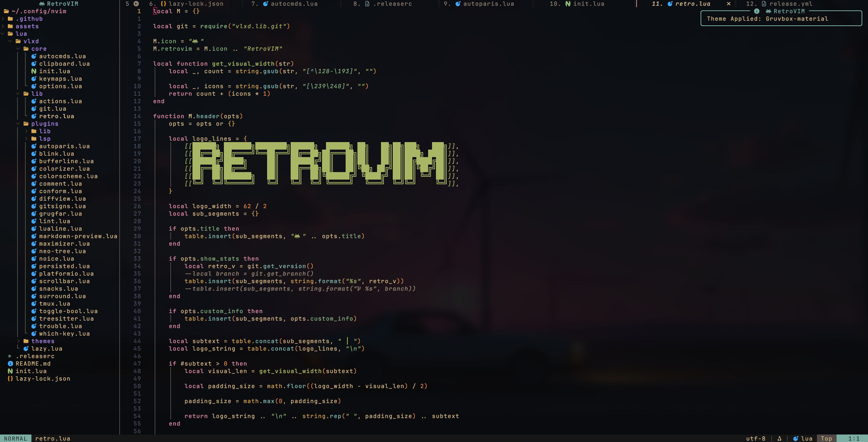Open markdown-preview.lua in the file tree

tap(78, 236)
